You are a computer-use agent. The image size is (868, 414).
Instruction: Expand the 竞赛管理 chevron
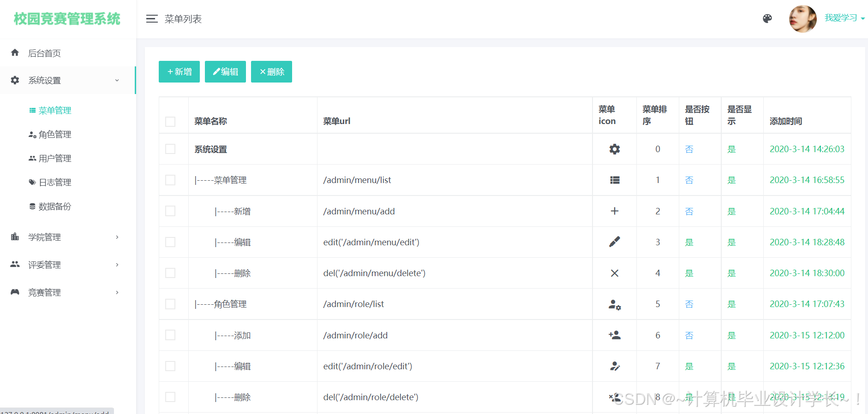click(117, 292)
